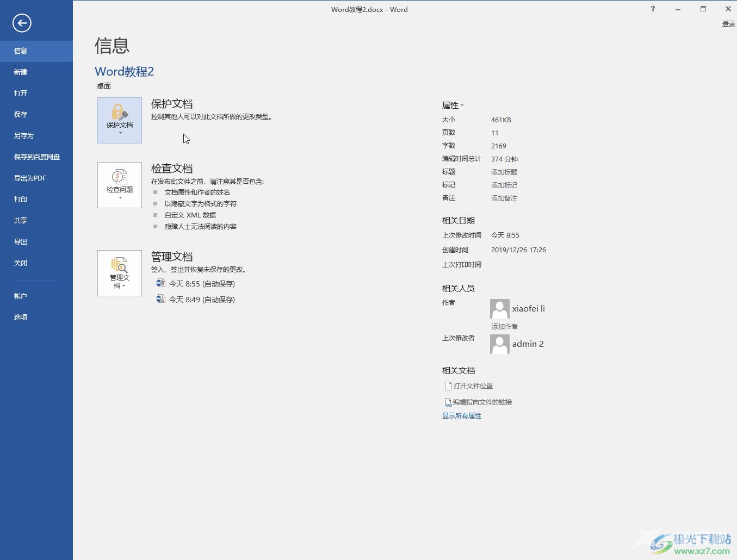The image size is (737, 560).
Task: Click Word icon beside 今天 8:49 autosave
Action: coord(160,299)
